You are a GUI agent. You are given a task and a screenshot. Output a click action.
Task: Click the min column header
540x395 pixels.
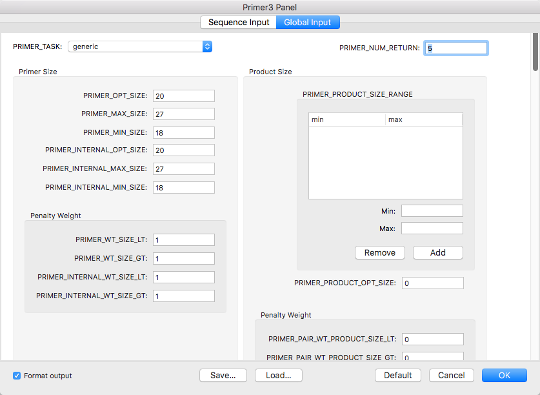point(347,119)
